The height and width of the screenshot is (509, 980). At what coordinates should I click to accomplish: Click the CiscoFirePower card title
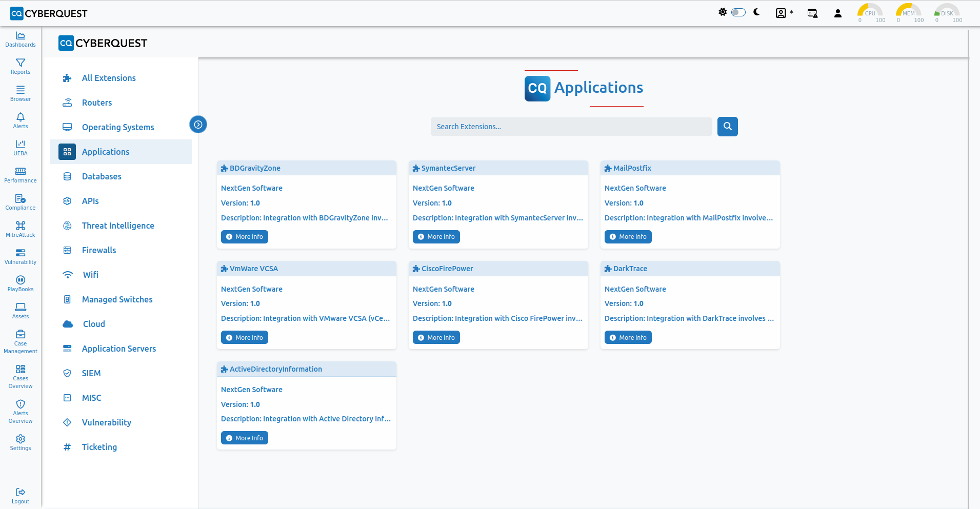coord(447,269)
